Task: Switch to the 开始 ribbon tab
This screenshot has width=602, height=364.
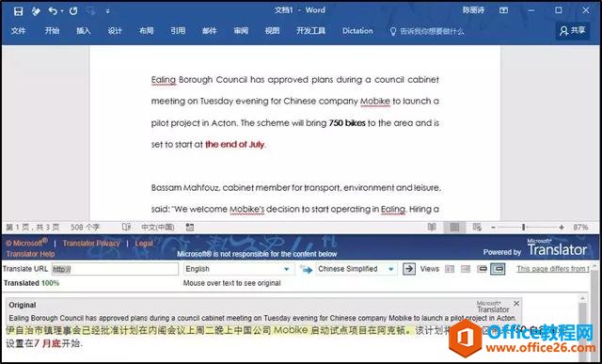Action: pyautogui.click(x=52, y=31)
